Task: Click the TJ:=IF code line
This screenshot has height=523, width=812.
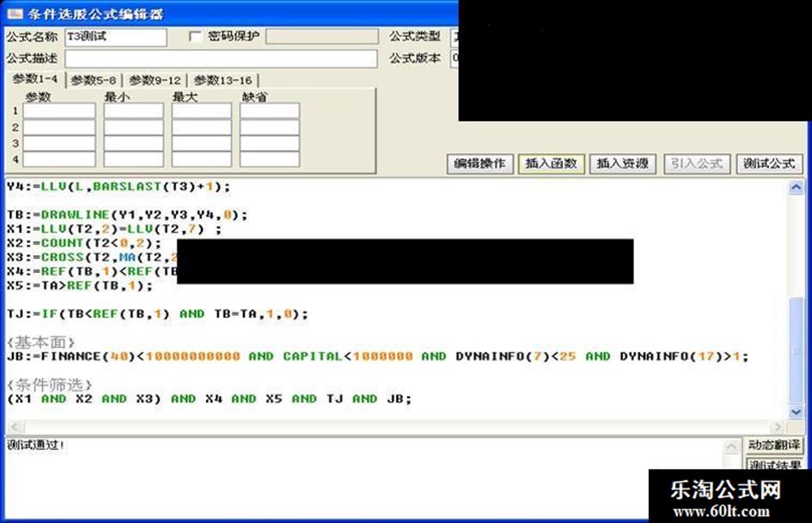Action: click(157, 314)
